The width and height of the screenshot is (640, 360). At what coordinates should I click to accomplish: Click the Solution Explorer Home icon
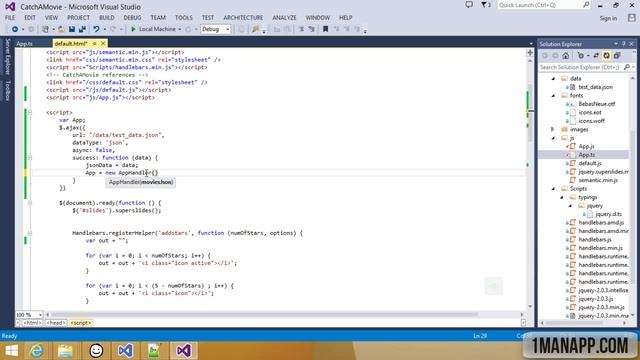tap(565, 56)
